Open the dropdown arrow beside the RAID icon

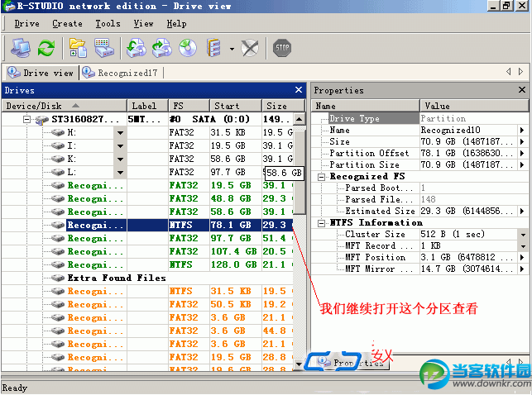click(x=232, y=49)
